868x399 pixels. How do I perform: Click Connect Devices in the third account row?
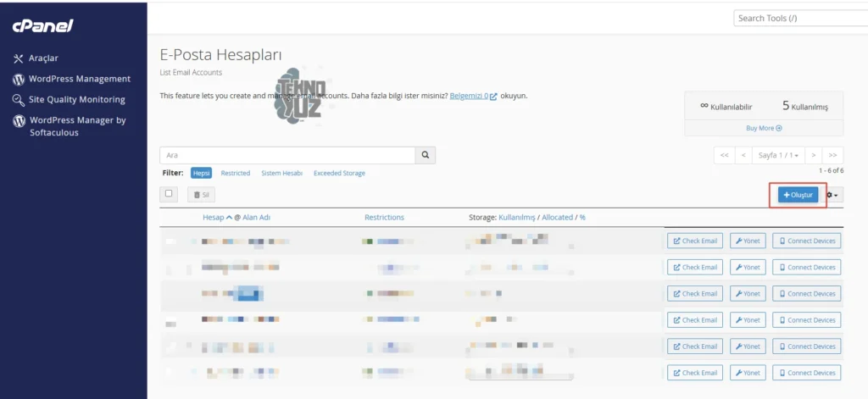(807, 294)
